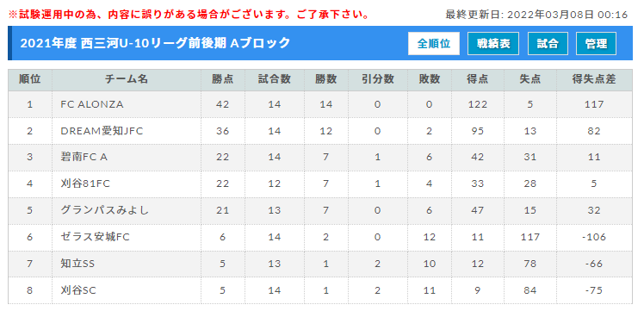Click the ゼラス安城FC team name
Viewport: 644px width, 311px height.
click(x=96, y=237)
